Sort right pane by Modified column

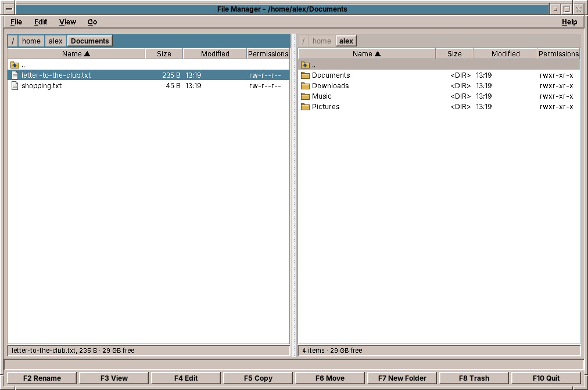pos(505,53)
